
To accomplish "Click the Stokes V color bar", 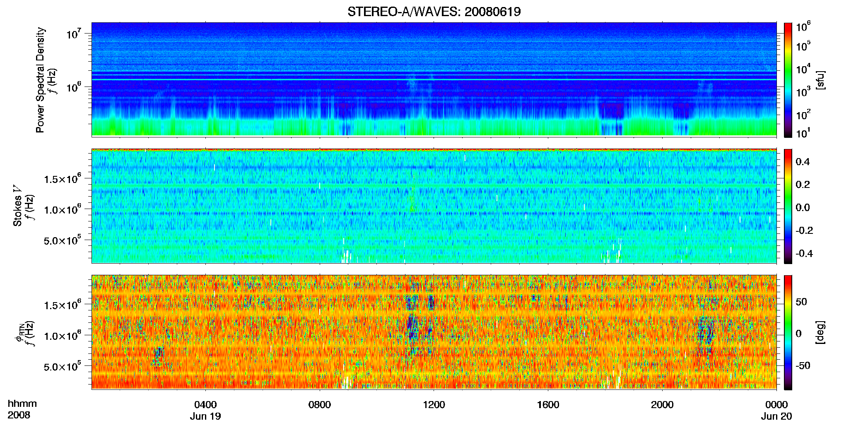I will tap(788, 206).
